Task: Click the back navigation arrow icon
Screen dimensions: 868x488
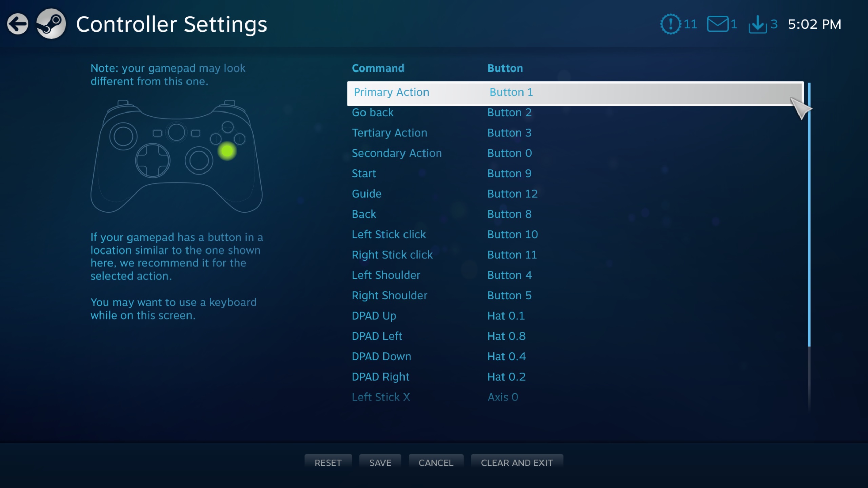Action: pyautogui.click(x=17, y=23)
